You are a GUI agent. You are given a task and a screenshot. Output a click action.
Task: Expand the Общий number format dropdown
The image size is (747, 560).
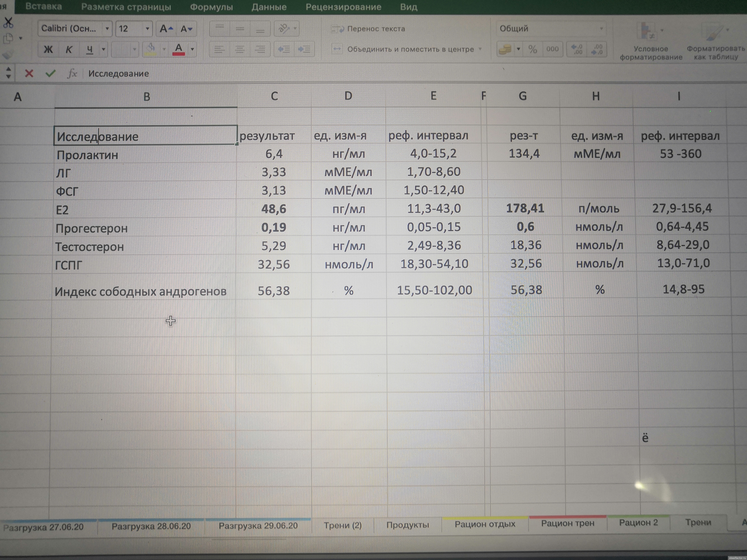[x=601, y=29]
